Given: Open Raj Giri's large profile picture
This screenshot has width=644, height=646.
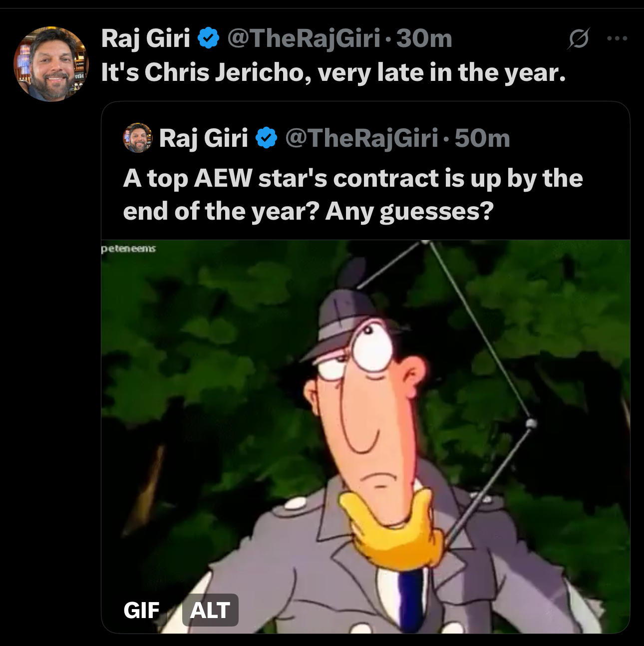Looking at the screenshot, I should coord(51,64).
